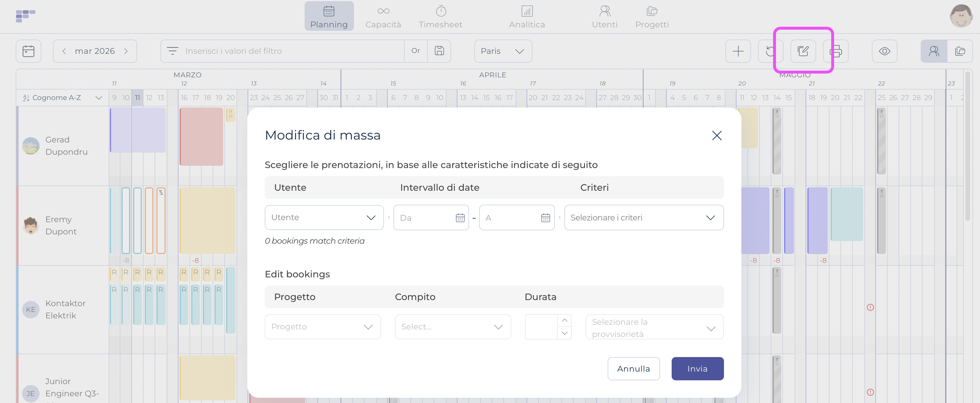Open the Utente dropdown
This screenshot has height=403, width=980.
(324, 218)
